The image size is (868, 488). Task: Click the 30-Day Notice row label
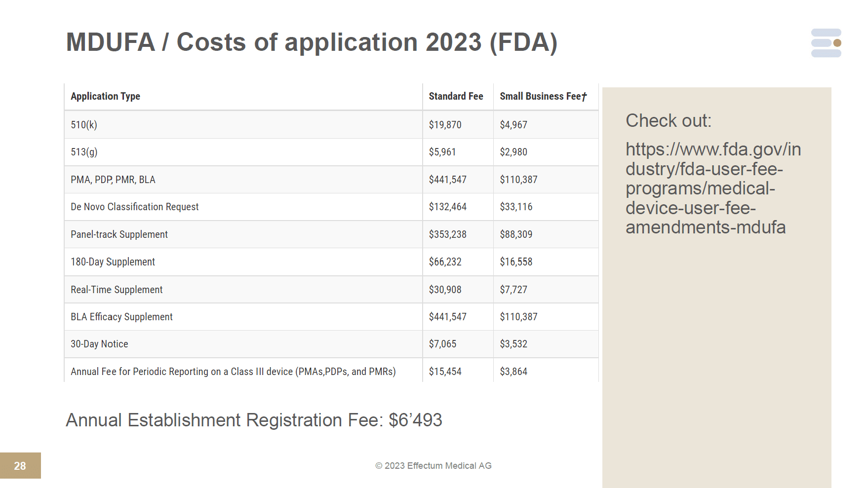click(99, 344)
